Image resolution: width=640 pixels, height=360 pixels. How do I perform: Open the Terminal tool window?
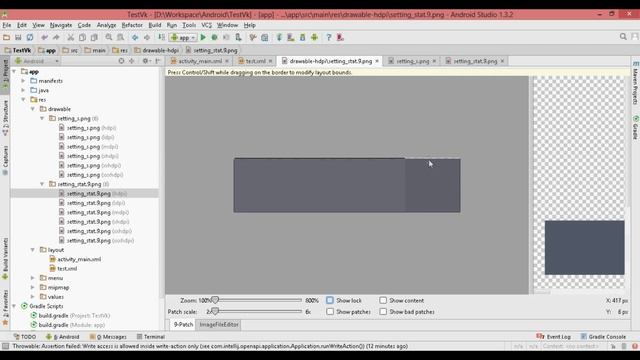click(150, 337)
